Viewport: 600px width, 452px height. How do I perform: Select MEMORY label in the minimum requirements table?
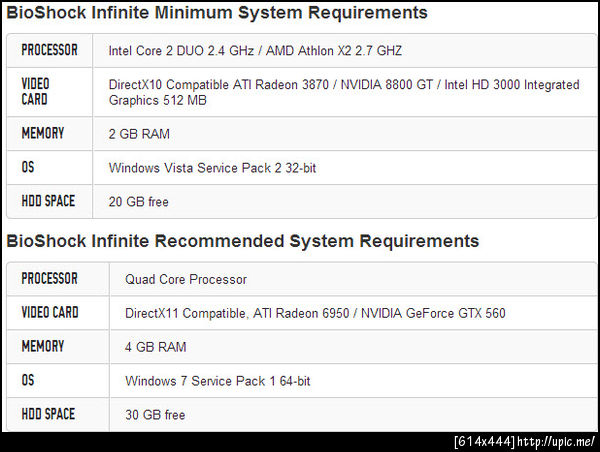coord(42,134)
